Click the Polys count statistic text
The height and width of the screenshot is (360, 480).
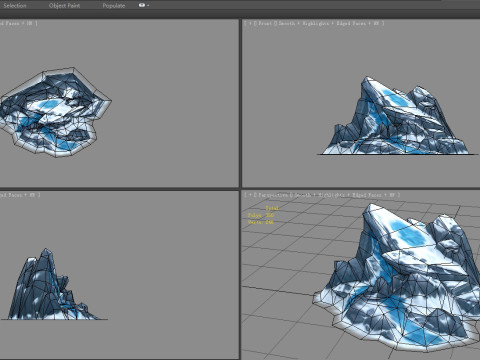pyautogui.click(x=261, y=215)
